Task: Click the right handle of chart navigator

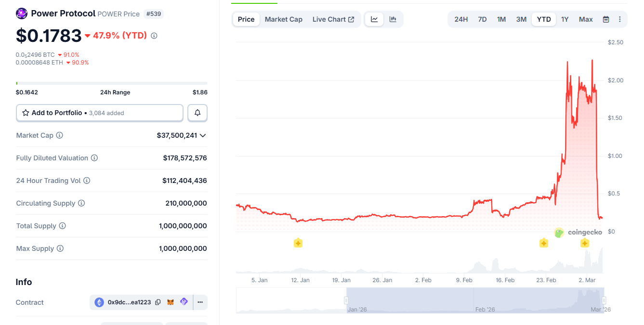Action: click(x=604, y=300)
